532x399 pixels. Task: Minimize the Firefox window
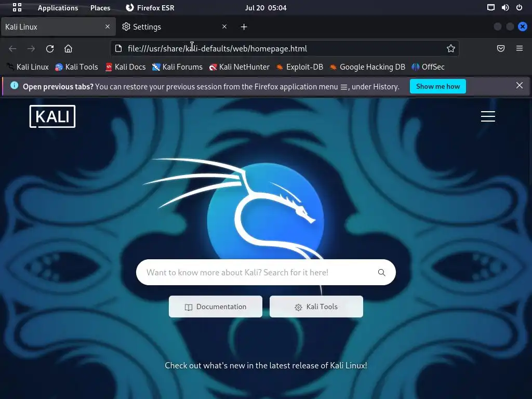tap(497, 26)
